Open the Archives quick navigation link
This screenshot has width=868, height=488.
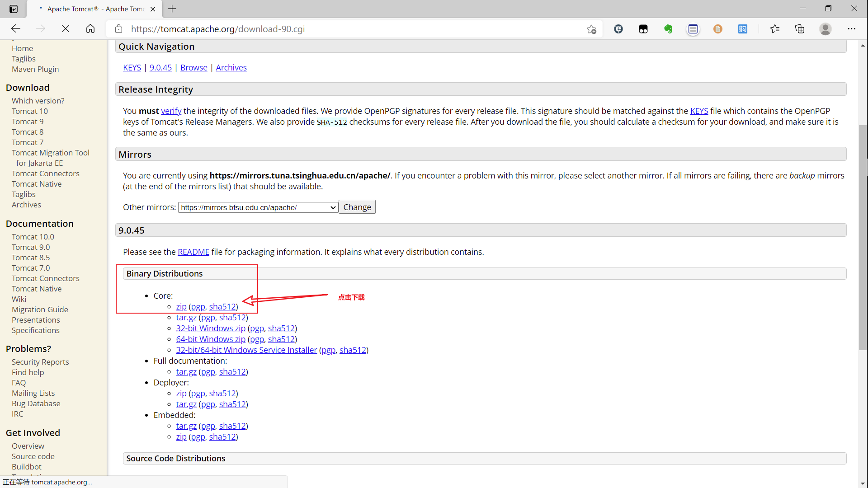[x=231, y=67]
